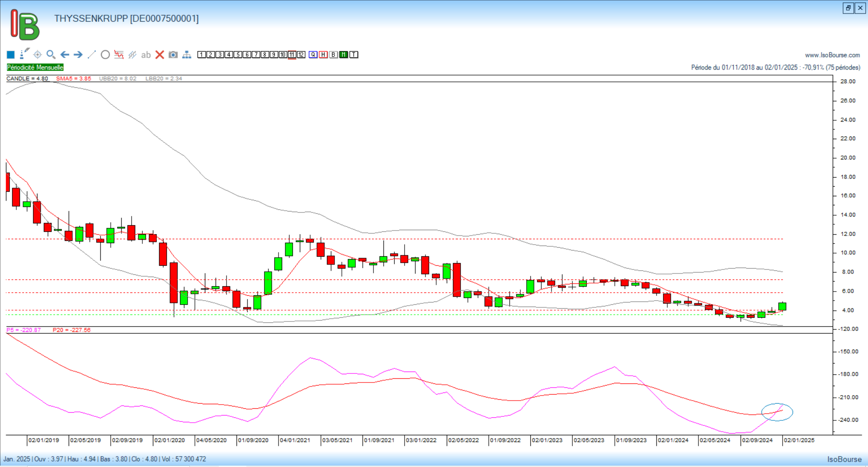This screenshot has width=868, height=467.
Task: Switch to B periodicity button
Action: point(334,55)
